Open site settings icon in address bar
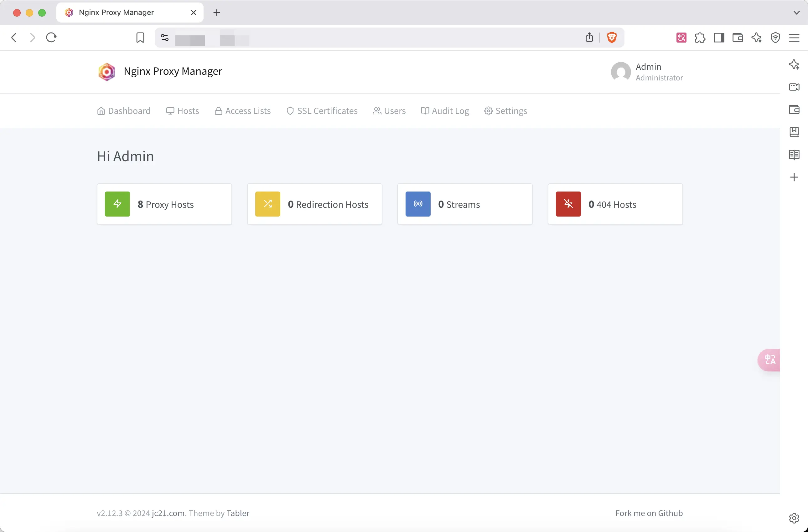This screenshot has height=532, width=808. [x=165, y=37]
